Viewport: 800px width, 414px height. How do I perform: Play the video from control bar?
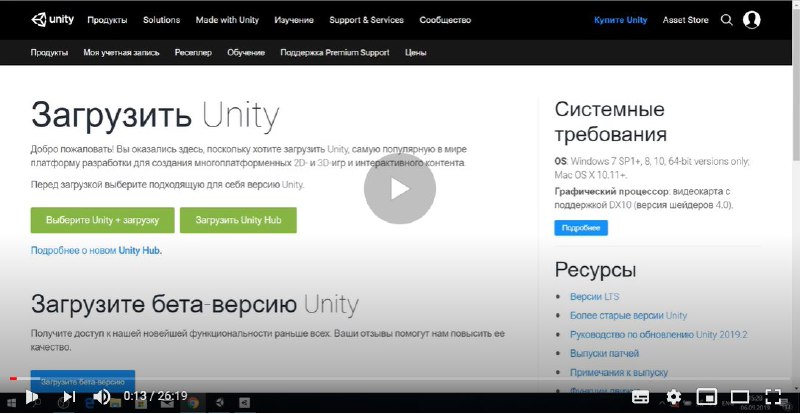click(x=31, y=396)
